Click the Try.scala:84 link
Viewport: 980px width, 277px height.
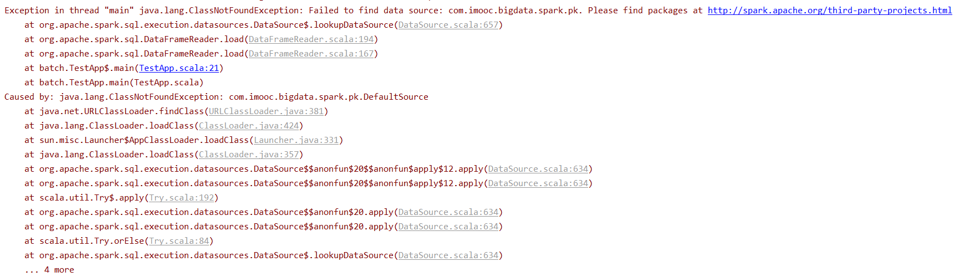pyautogui.click(x=179, y=241)
